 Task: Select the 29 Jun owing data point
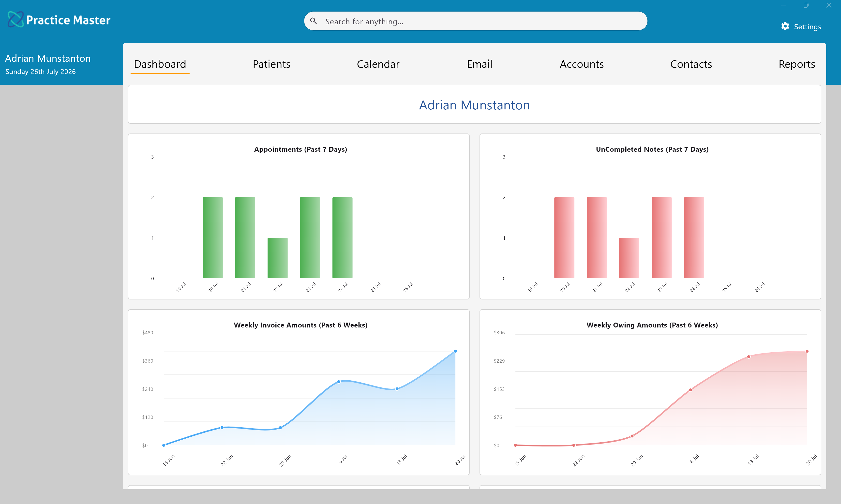coord(632,436)
